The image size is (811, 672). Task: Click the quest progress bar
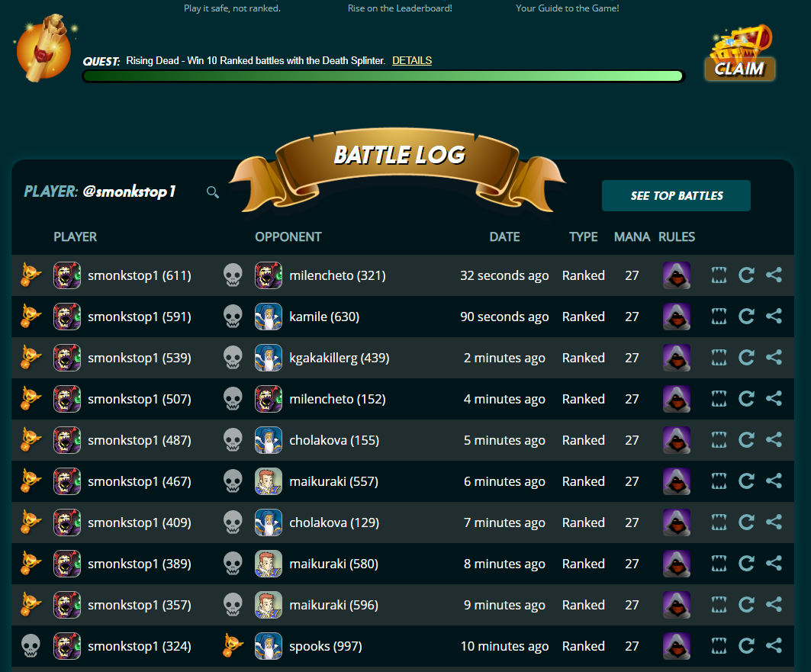(383, 76)
